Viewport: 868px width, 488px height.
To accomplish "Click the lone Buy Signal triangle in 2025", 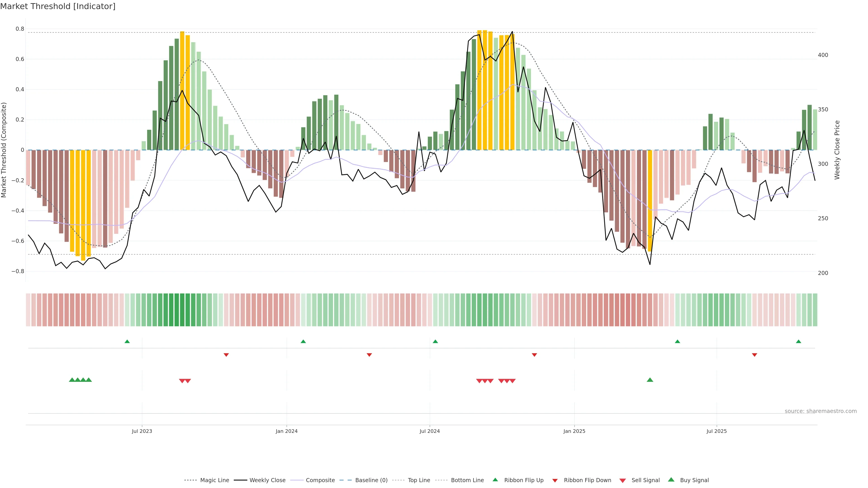I will pyautogui.click(x=650, y=380).
